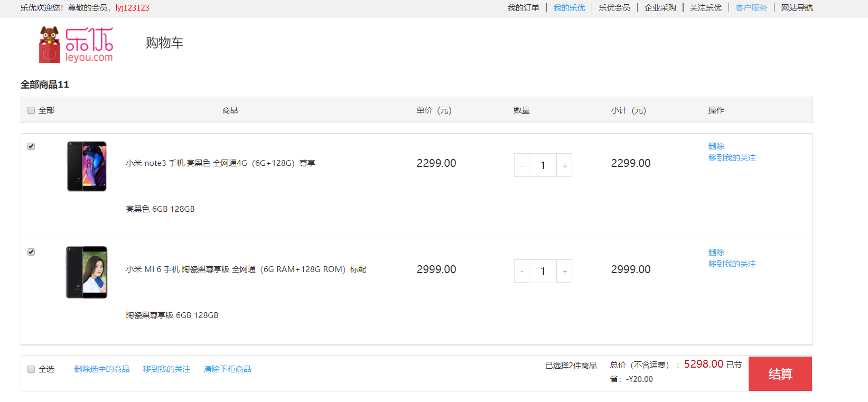Click the 商品 column header
The image size is (868, 402).
[x=230, y=110]
